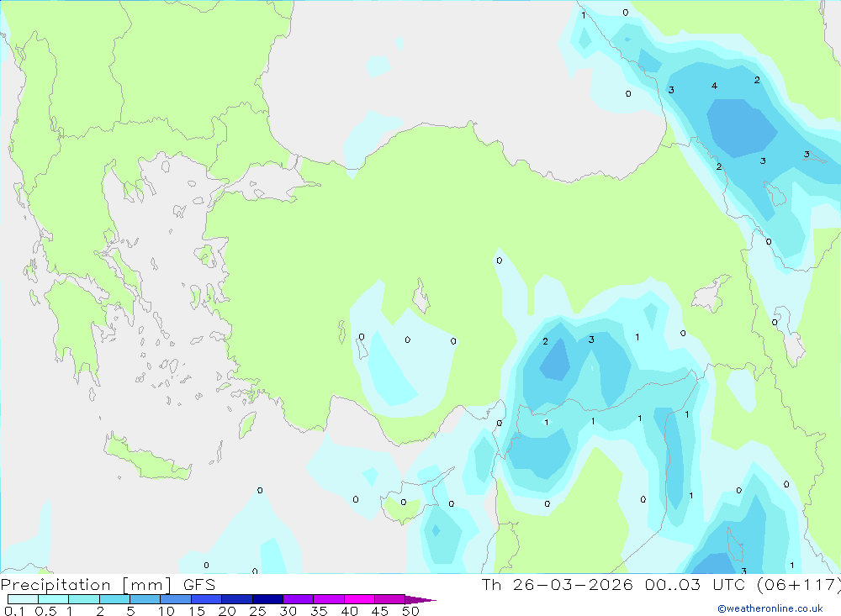The width and height of the screenshot is (841, 616).
Task: Click the legend label '0.1'
Action: point(14,611)
